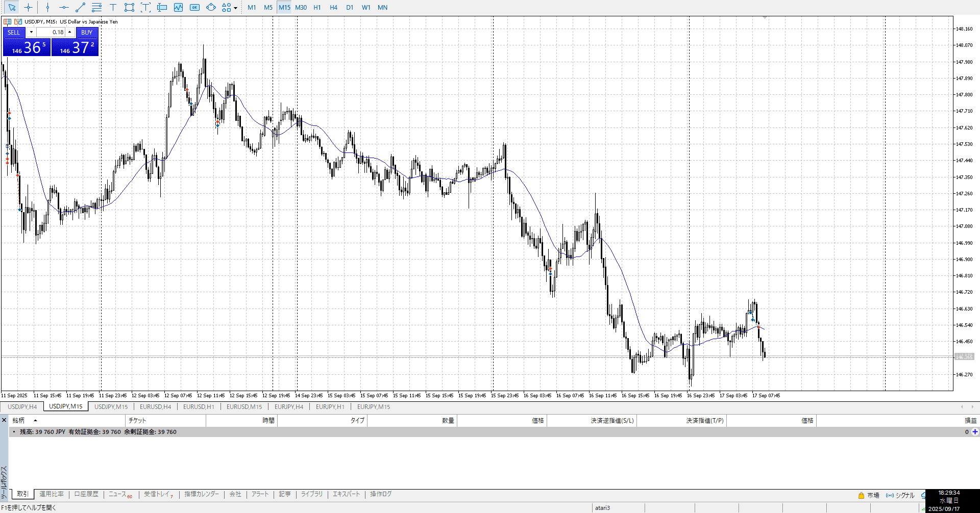
Task: Click the lot volume field showing 0.18
Action: [51, 32]
